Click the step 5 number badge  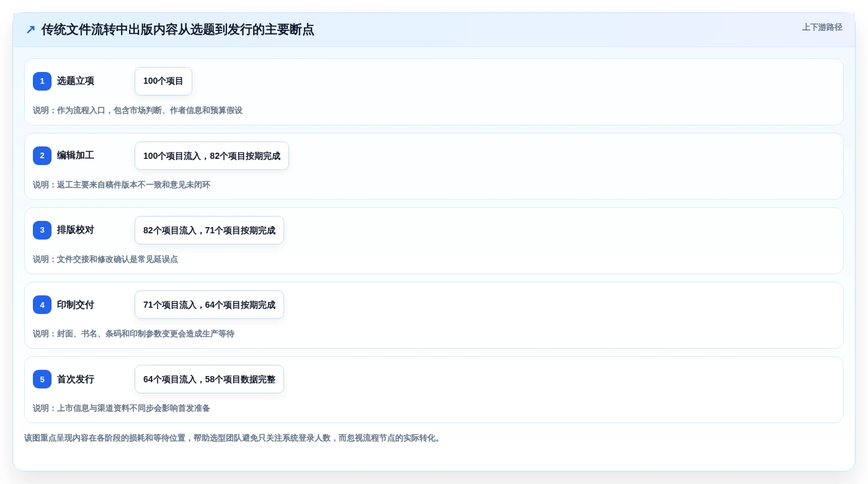(42, 379)
